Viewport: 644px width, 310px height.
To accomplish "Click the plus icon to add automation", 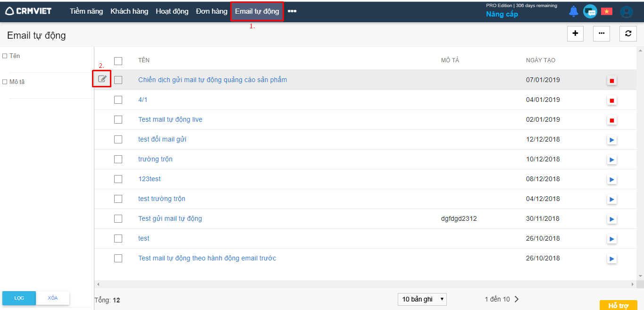I will coord(575,34).
